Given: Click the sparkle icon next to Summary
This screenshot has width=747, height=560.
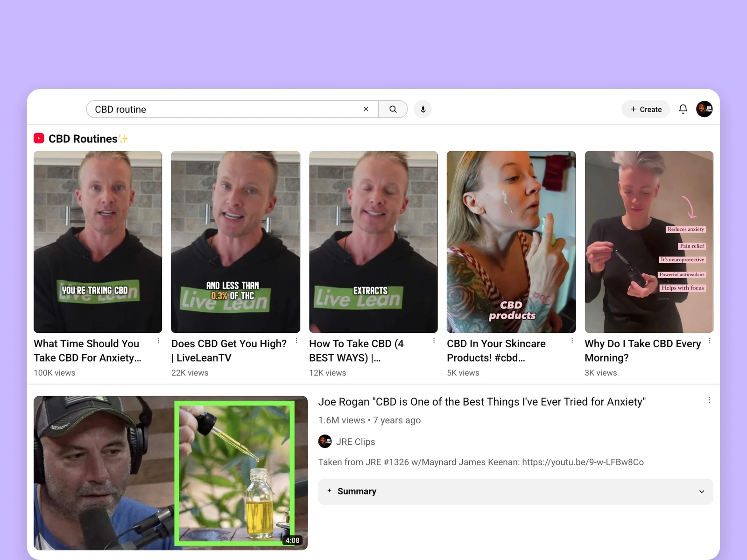Looking at the screenshot, I should [x=330, y=491].
